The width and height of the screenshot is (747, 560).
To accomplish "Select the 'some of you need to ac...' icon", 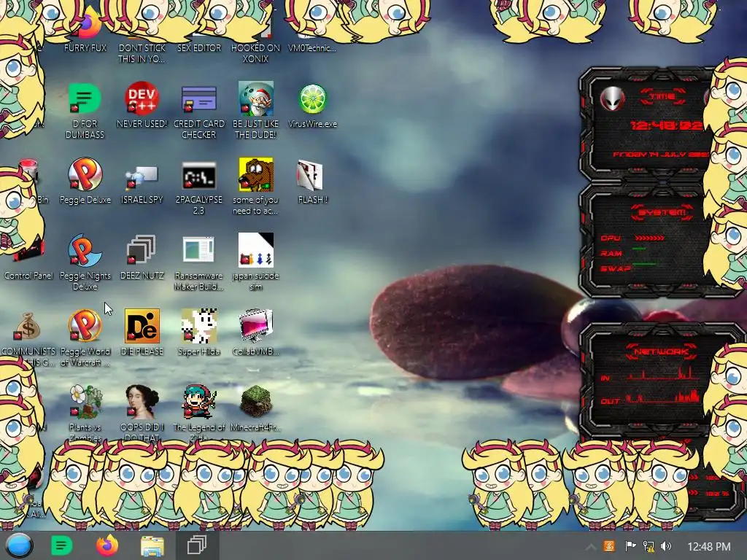I will click(x=256, y=175).
